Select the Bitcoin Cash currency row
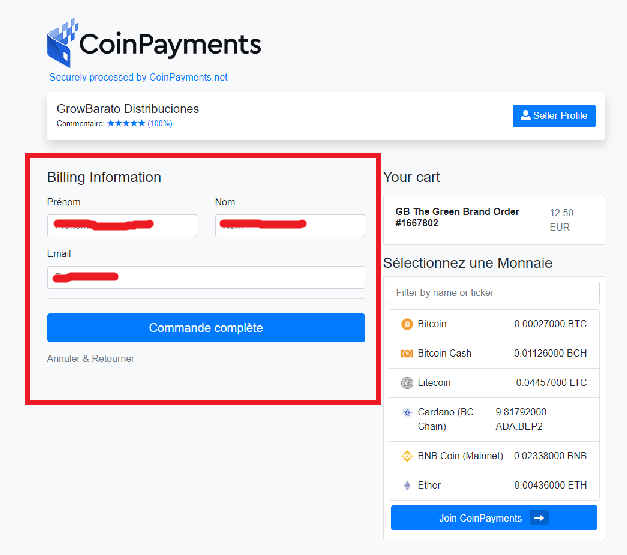Image resolution: width=627 pixels, height=555 pixels. (x=494, y=353)
